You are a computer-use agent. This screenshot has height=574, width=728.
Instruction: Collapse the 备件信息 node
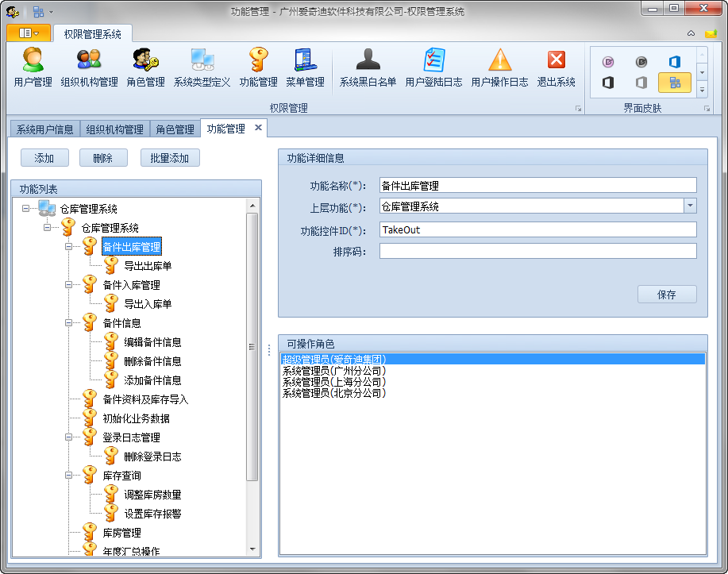tap(68, 323)
